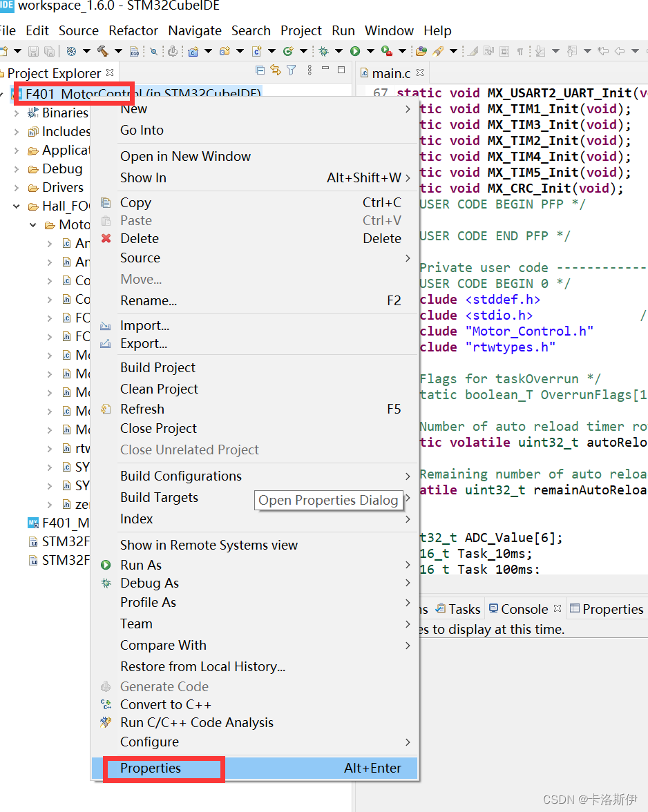648x812 pixels.
Task: Choose Open in New Window
Action: point(254,156)
